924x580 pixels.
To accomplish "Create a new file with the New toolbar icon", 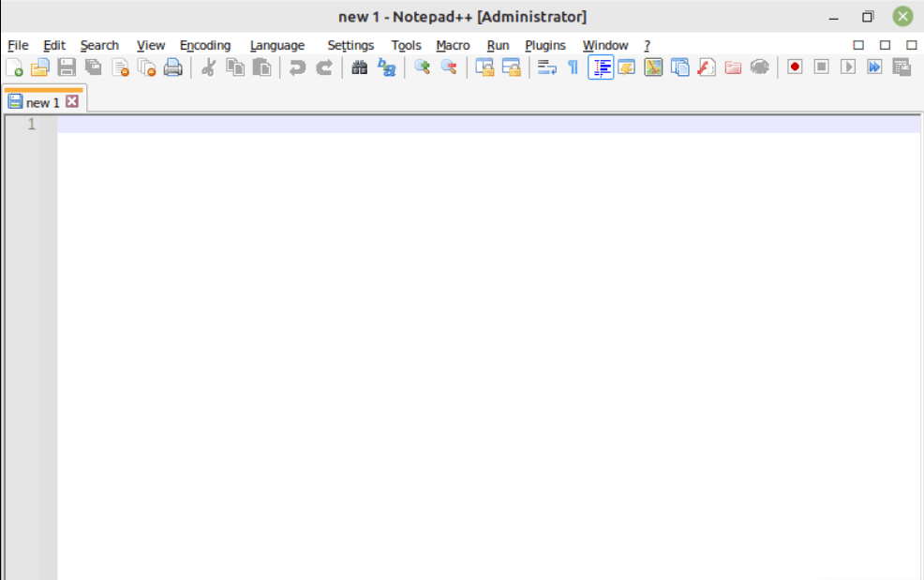I will coord(14,67).
